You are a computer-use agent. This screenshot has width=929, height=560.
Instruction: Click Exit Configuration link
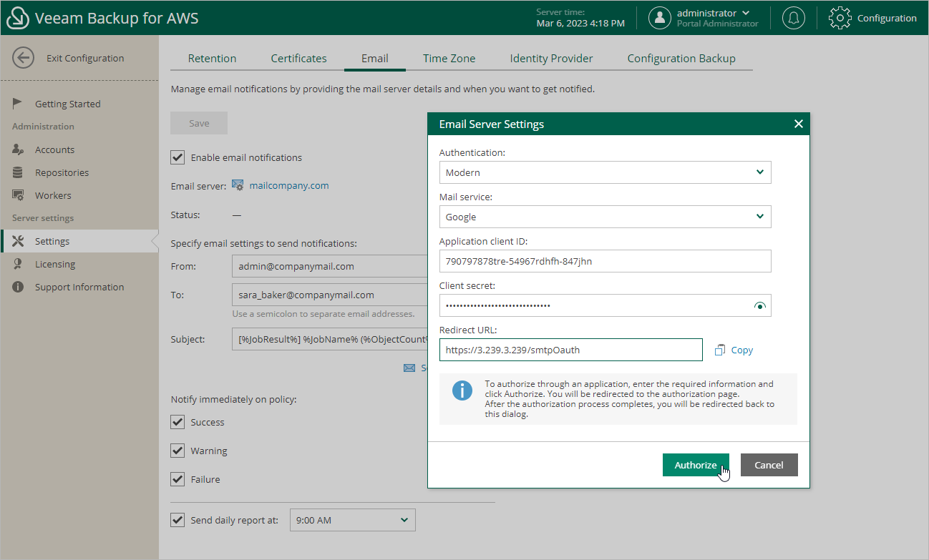click(x=85, y=59)
